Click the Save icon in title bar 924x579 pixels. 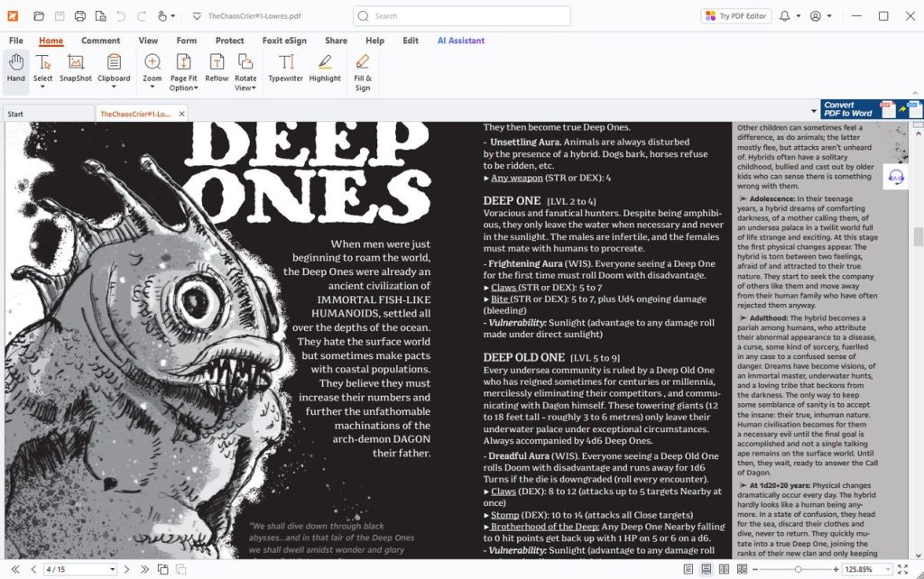(x=60, y=16)
